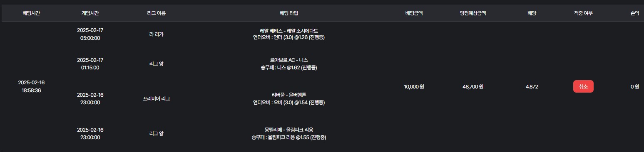Select the 게임시간 column header
This screenshot has width=644, height=152.
point(90,13)
